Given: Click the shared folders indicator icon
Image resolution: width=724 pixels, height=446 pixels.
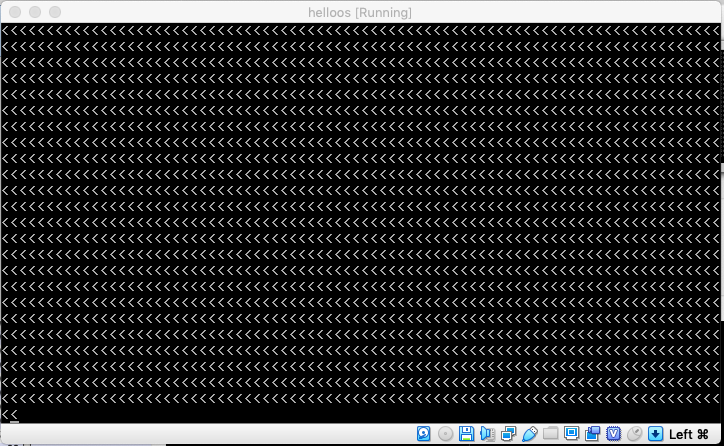Looking at the screenshot, I should pyautogui.click(x=550, y=434).
